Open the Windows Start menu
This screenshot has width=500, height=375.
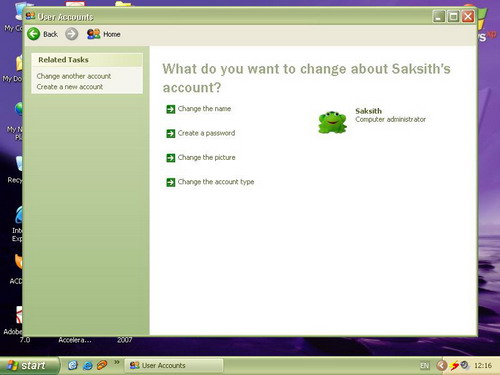(x=29, y=366)
